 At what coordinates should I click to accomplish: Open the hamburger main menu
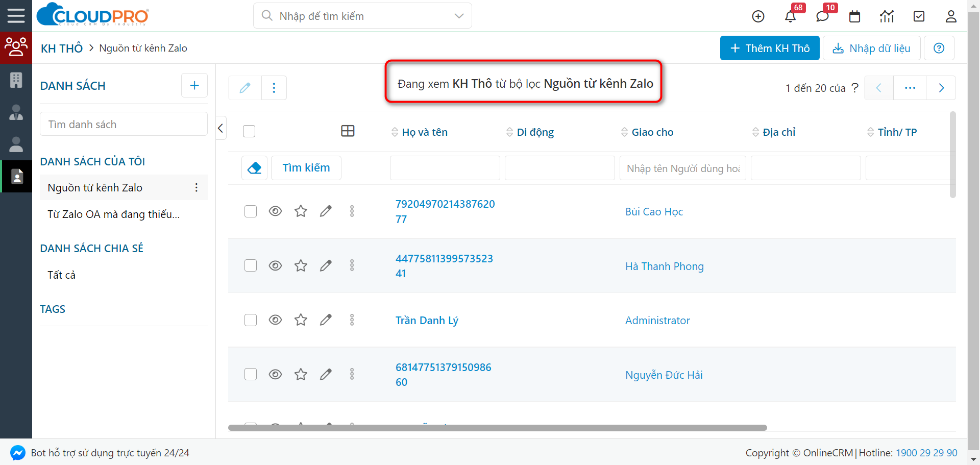click(x=16, y=16)
